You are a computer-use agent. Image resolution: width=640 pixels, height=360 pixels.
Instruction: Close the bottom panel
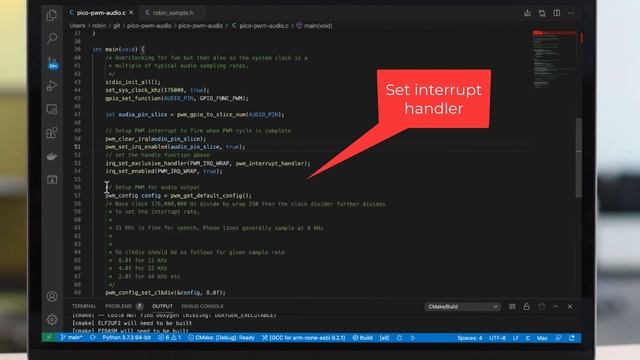click(x=570, y=307)
